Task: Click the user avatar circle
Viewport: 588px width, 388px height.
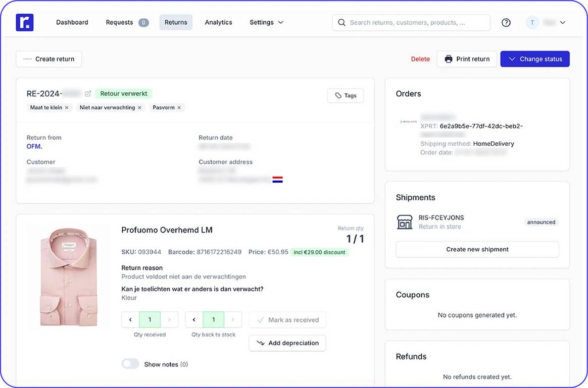Action: pyautogui.click(x=532, y=23)
